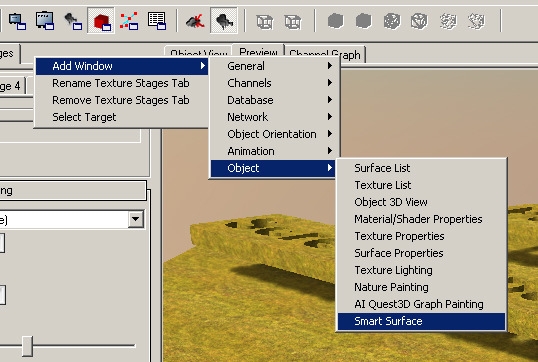Open the channel graph section toolbar icon
The width and height of the screenshot is (538, 362).
click(129, 21)
